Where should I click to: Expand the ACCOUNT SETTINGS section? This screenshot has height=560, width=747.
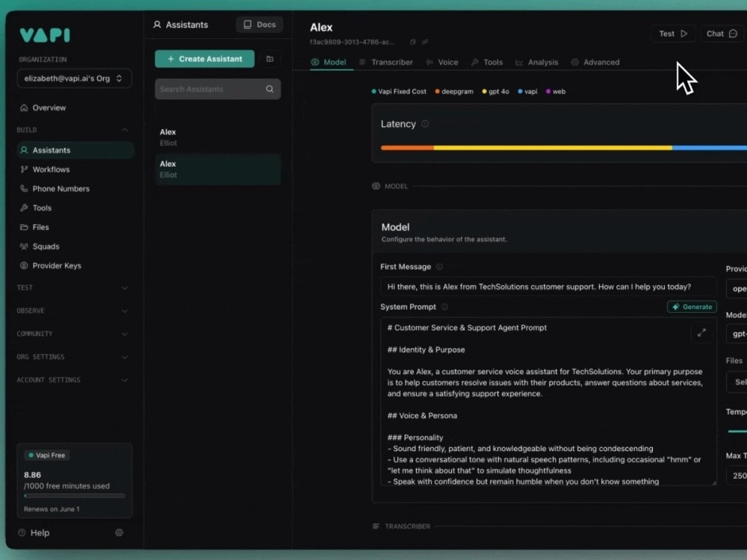click(x=124, y=380)
